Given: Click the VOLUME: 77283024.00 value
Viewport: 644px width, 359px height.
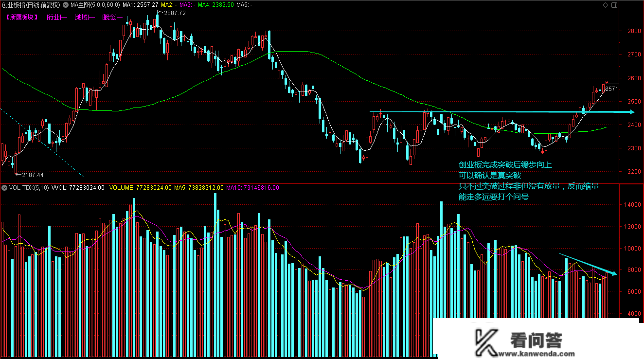Looking at the screenshot, I should tap(141, 187).
